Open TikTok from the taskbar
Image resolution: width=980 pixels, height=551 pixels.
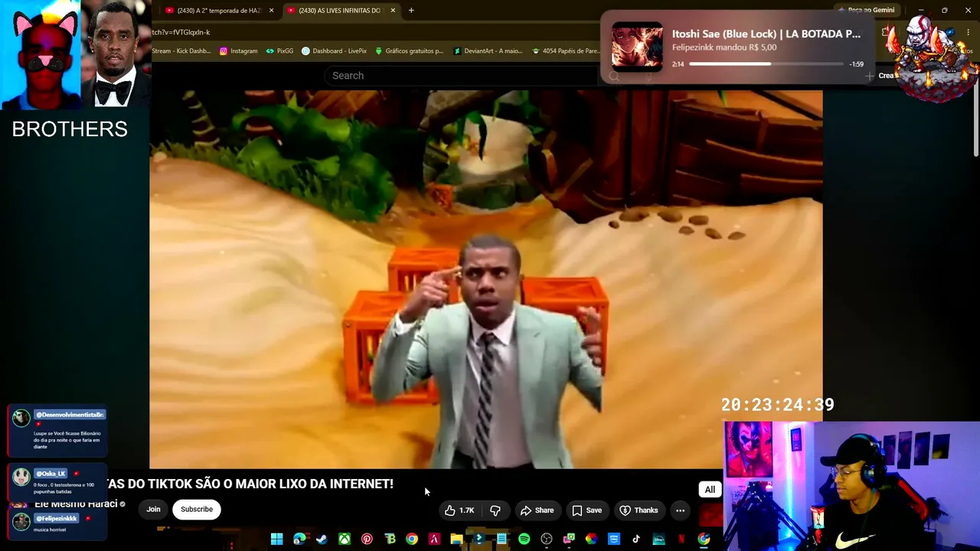636,539
